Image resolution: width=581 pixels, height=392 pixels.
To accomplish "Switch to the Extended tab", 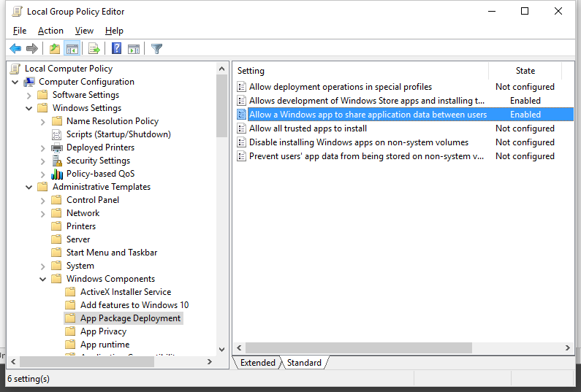I will pyautogui.click(x=257, y=363).
